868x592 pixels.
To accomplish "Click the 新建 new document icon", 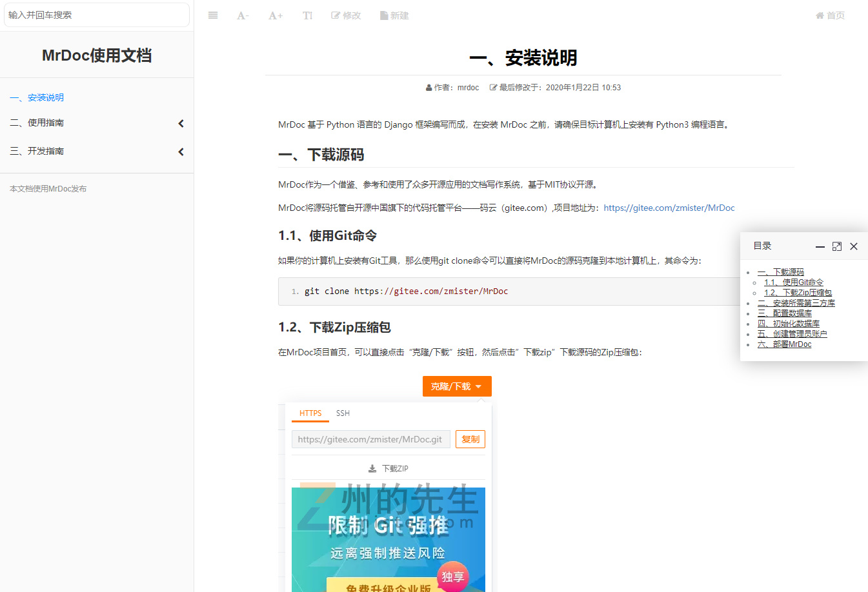I will (x=394, y=15).
